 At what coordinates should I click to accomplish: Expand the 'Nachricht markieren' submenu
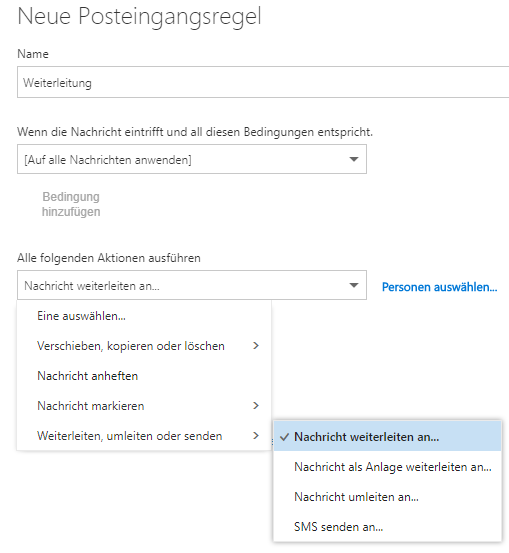(144, 406)
